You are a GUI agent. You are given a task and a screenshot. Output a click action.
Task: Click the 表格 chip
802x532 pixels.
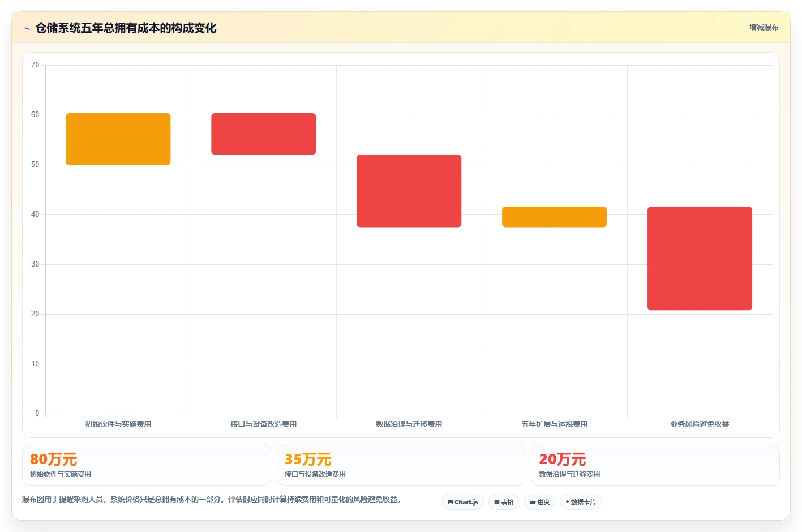click(504, 502)
